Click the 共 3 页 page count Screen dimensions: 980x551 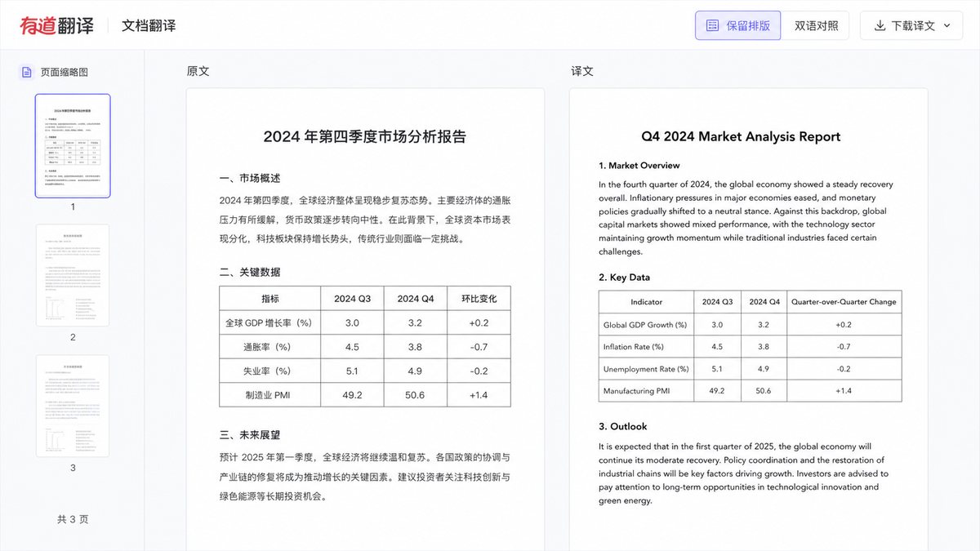tap(73, 519)
